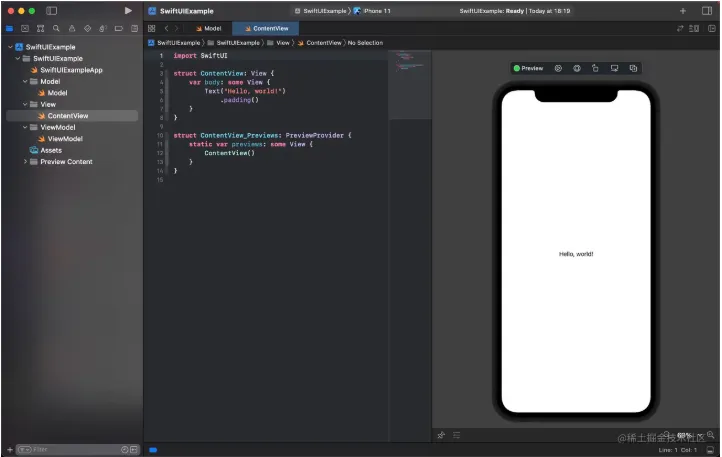Click the canvas layout list icon
Screen dimensions: 722x457
[456, 435]
